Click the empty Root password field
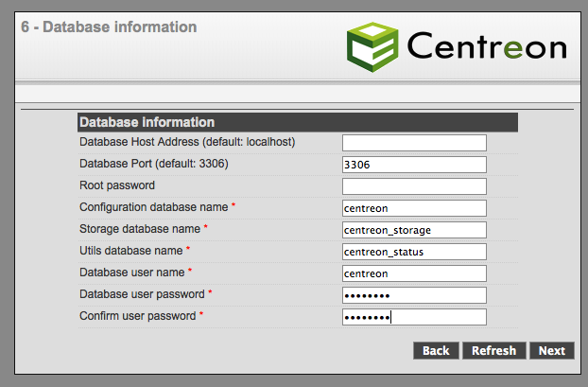 pyautogui.click(x=414, y=186)
